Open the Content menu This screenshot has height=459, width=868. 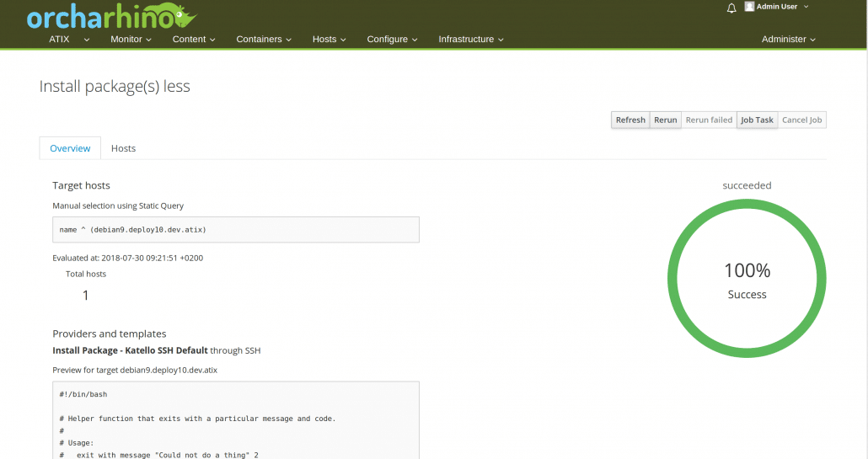coord(194,40)
